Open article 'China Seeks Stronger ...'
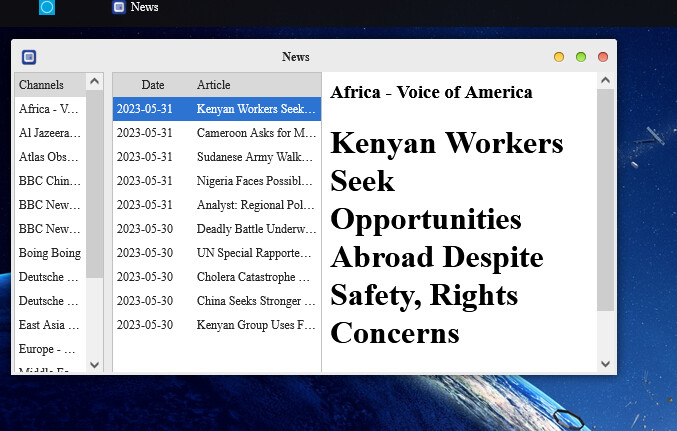This screenshot has width=677, height=431. point(217,301)
